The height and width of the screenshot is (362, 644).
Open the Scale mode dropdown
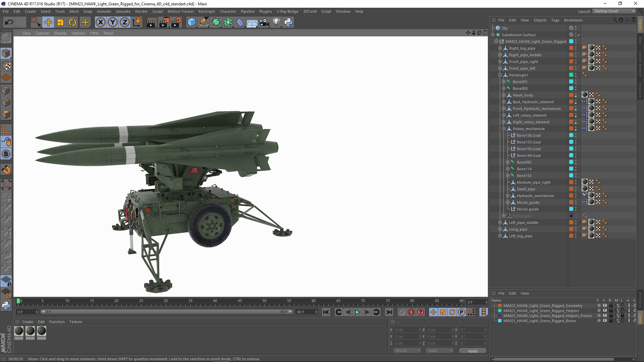pos(440,351)
